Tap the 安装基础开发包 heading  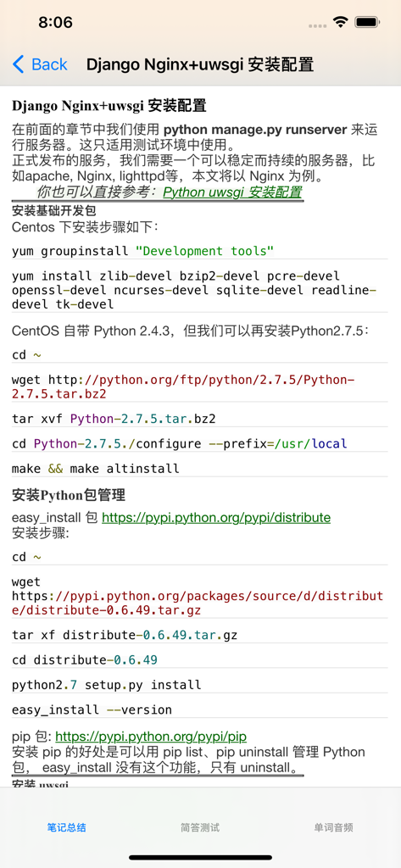tap(54, 211)
